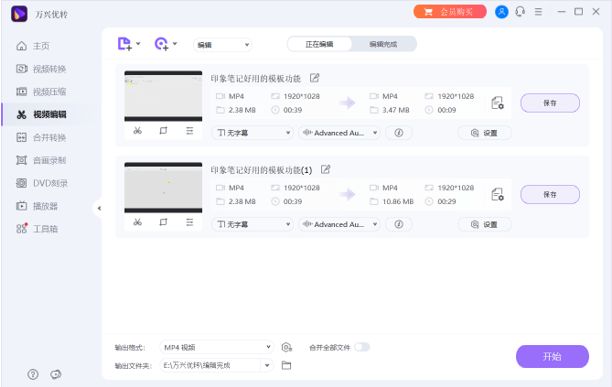Go to 视频转换 section
This screenshot has height=387, width=612.
[x=41, y=69]
